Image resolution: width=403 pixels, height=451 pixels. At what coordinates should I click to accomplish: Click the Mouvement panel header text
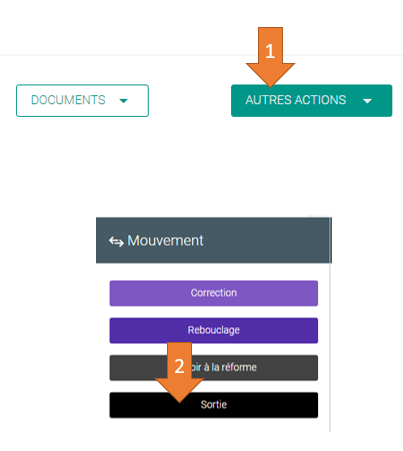click(x=165, y=241)
